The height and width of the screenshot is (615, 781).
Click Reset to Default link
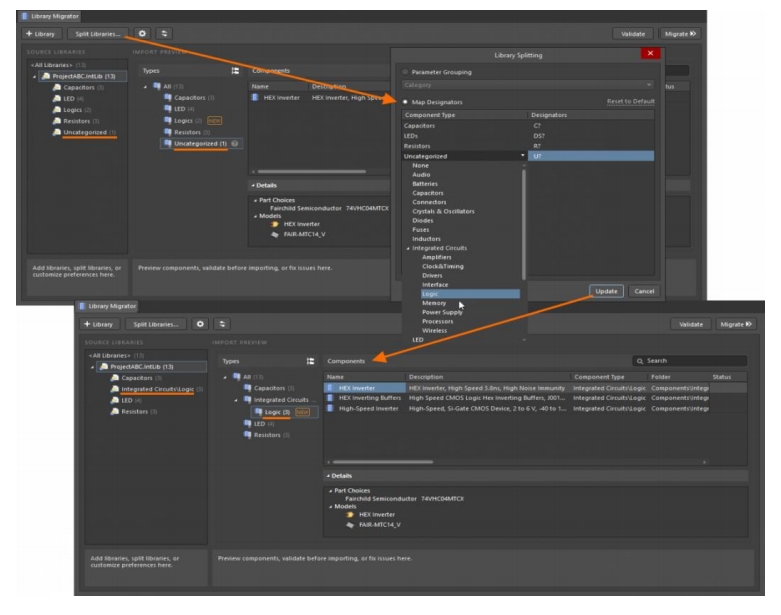630,102
